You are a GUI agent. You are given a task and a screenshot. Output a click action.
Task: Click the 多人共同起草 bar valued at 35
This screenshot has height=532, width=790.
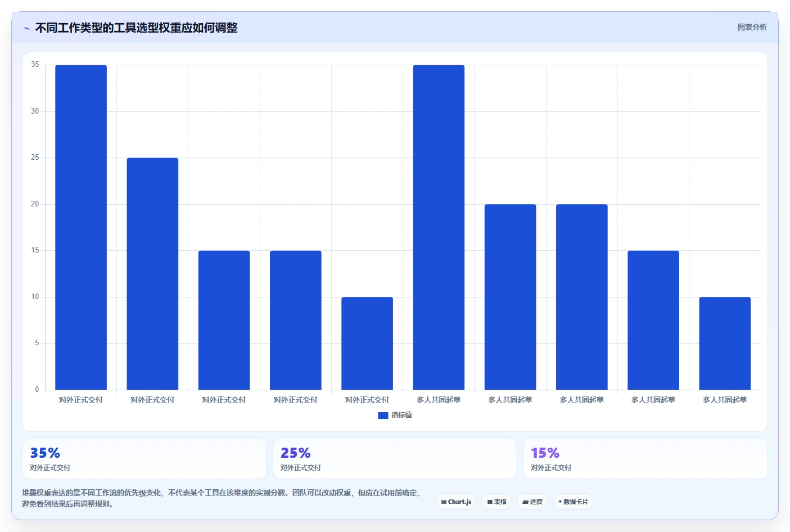click(x=439, y=227)
